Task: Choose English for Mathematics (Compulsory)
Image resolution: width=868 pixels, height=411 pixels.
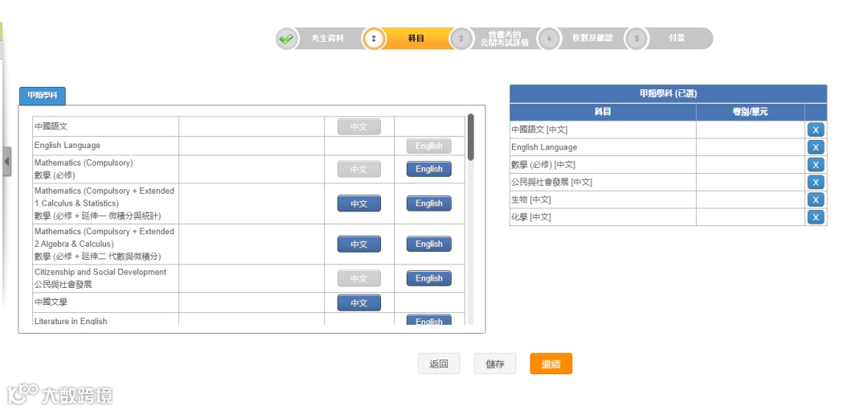Action: tap(429, 169)
